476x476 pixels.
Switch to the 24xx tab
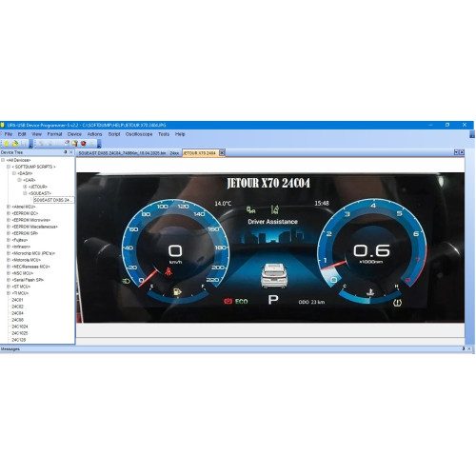point(174,153)
